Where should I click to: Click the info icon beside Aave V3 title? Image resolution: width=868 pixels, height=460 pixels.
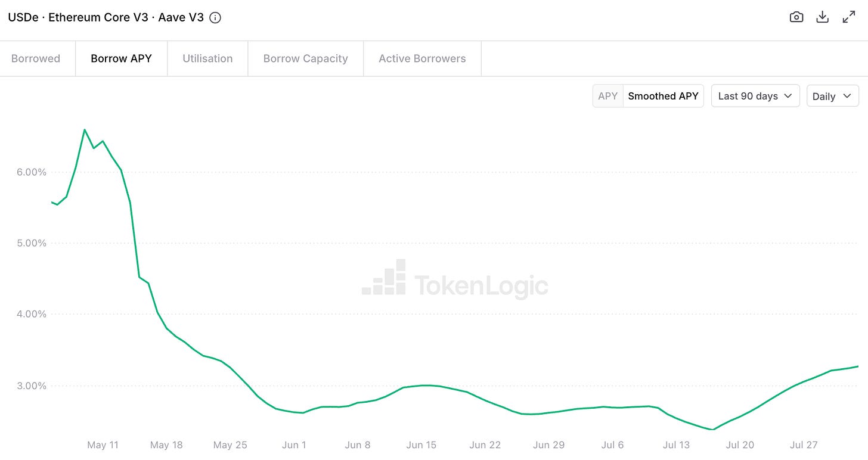point(215,18)
